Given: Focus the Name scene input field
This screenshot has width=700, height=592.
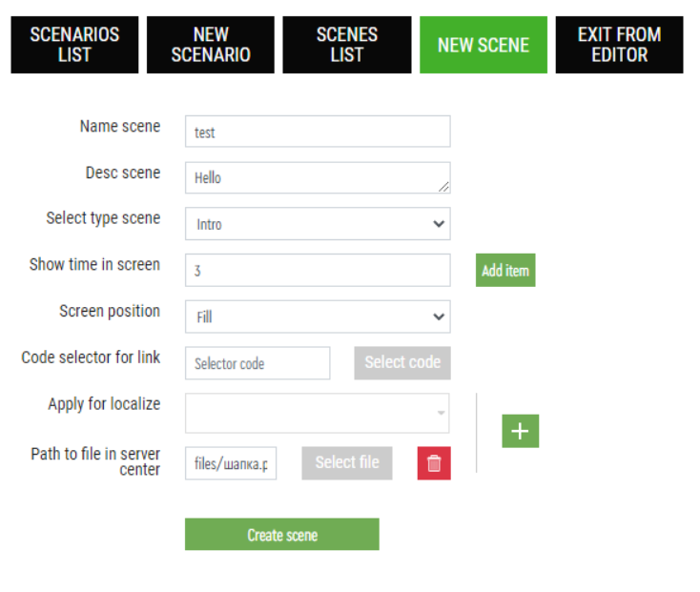Looking at the screenshot, I should pyautogui.click(x=318, y=132).
